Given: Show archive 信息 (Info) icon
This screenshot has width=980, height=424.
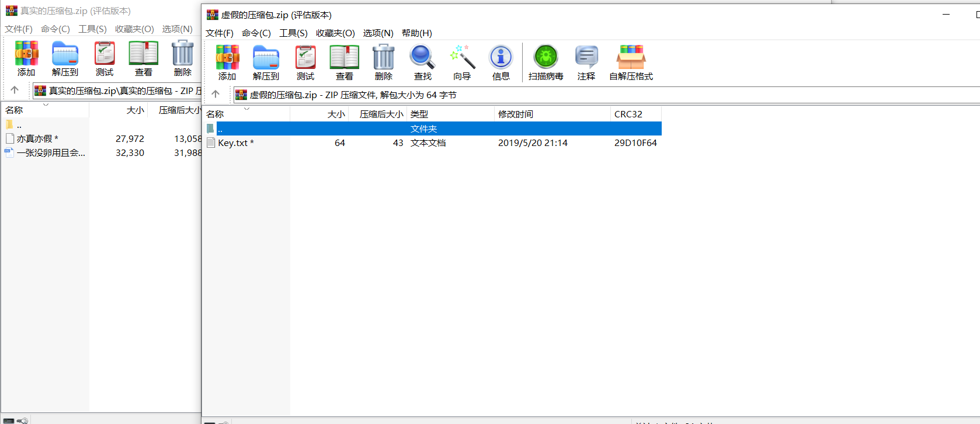Looking at the screenshot, I should [x=501, y=62].
